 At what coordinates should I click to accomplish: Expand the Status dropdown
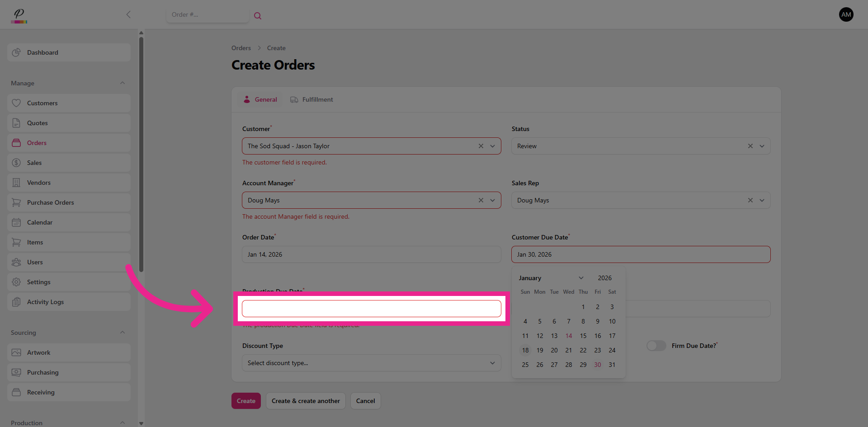pos(762,146)
